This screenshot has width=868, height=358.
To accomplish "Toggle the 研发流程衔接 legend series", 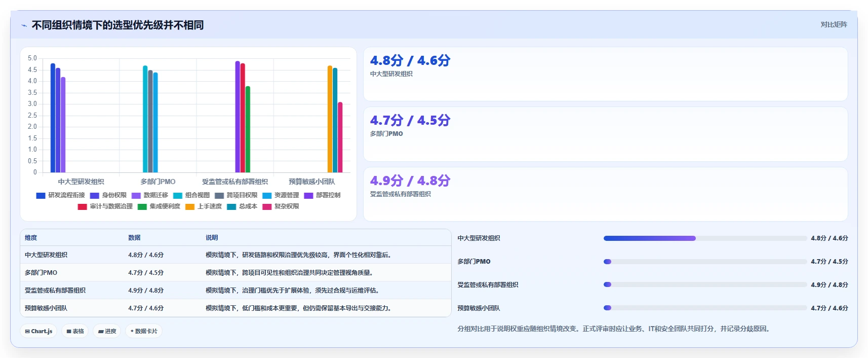I will [61, 195].
